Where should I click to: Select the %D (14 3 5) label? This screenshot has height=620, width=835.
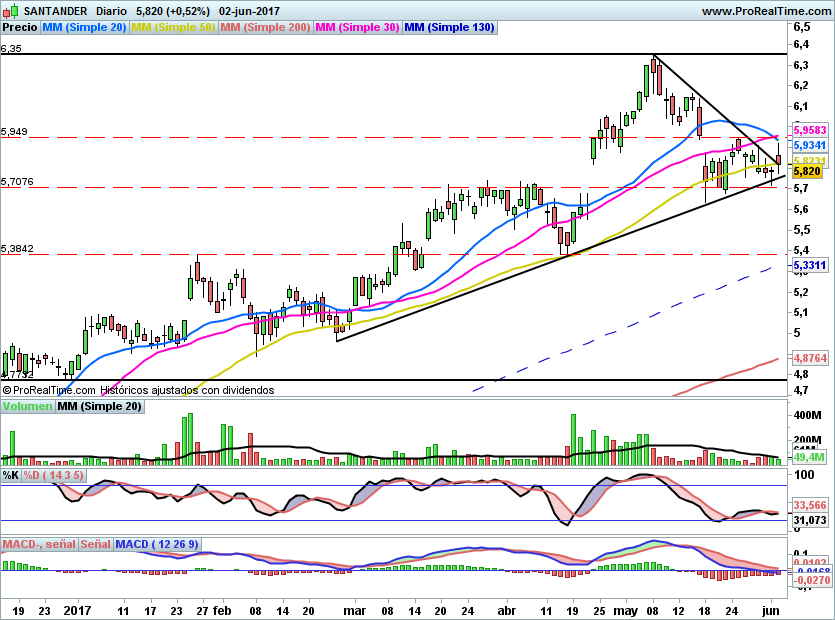click(x=54, y=476)
